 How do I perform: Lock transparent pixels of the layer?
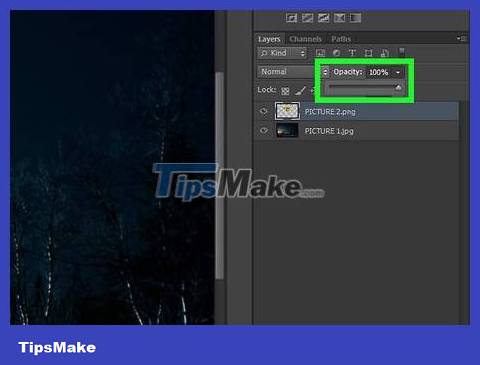point(285,91)
